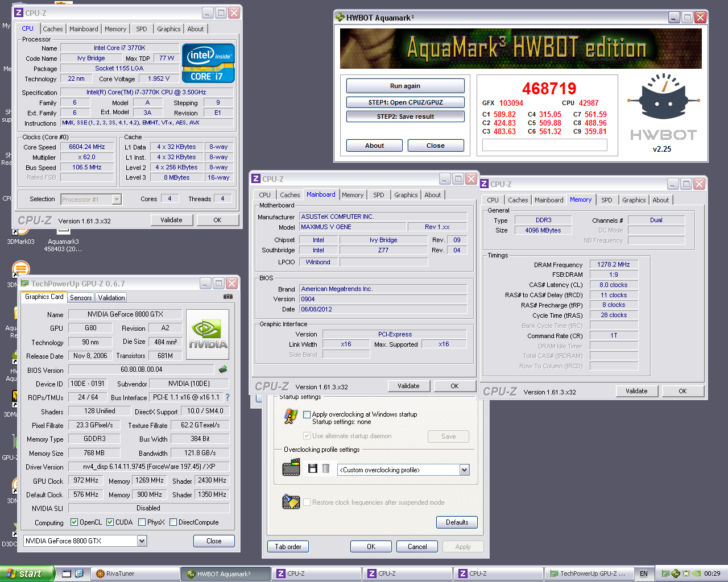Click the empty text field under Aquamark scores

(x=544, y=145)
